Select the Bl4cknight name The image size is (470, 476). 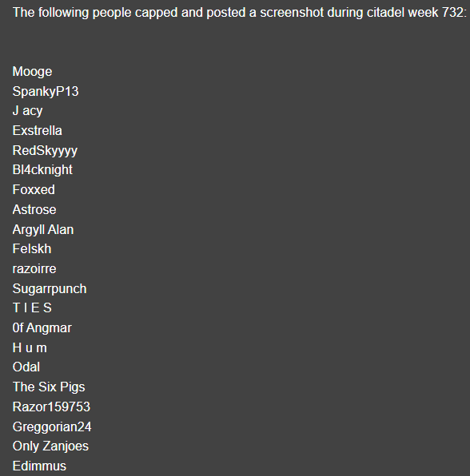[42, 170]
